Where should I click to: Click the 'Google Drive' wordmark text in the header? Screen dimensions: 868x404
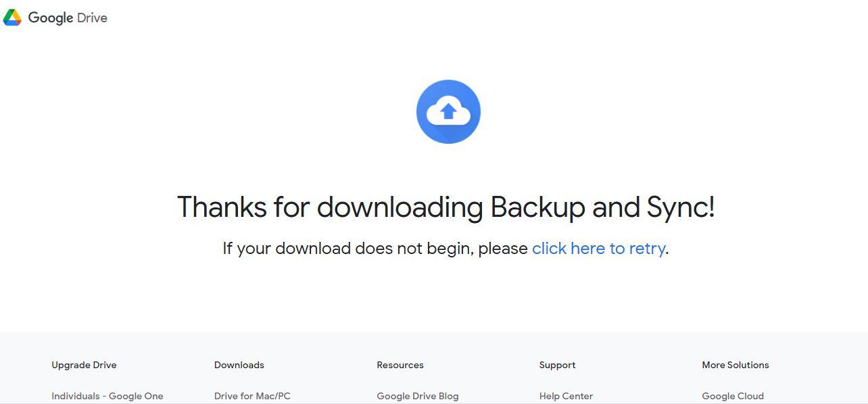68,18
